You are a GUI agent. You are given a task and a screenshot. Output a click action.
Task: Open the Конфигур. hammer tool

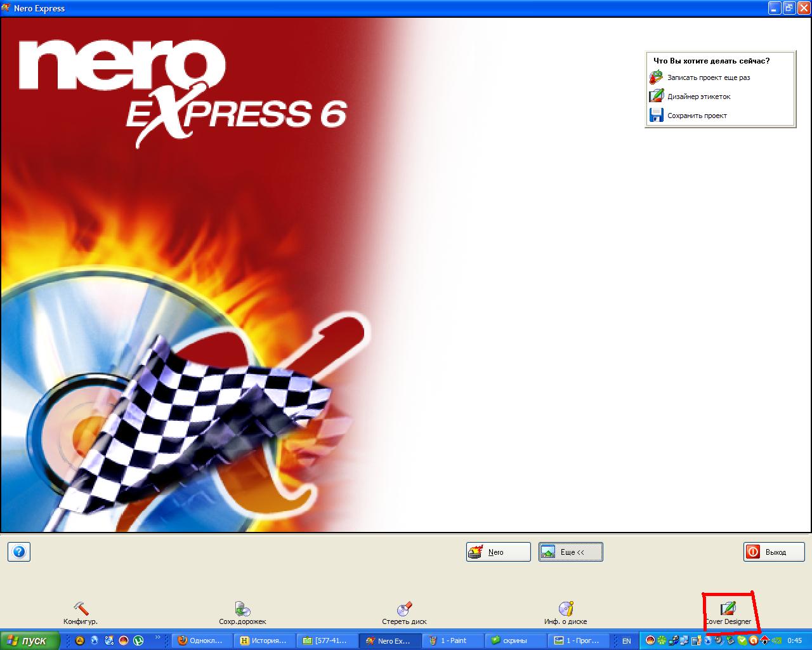pos(81,613)
